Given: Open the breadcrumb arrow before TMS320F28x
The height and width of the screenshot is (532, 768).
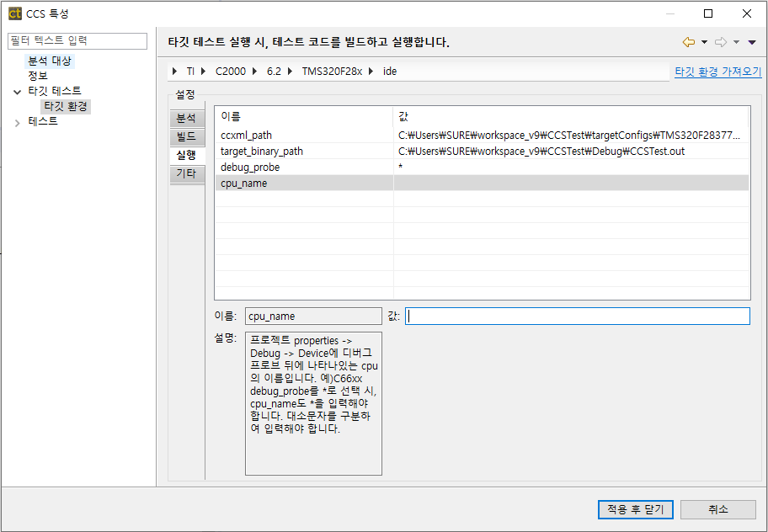Looking at the screenshot, I should pyautogui.click(x=291, y=72).
